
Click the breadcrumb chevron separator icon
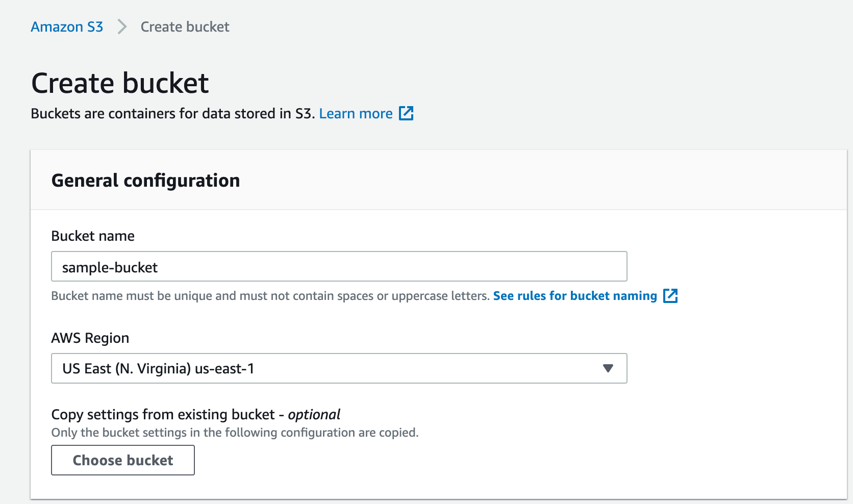pos(122,27)
